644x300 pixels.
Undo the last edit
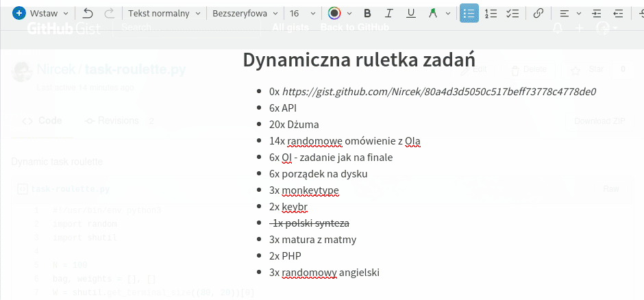click(x=88, y=13)
